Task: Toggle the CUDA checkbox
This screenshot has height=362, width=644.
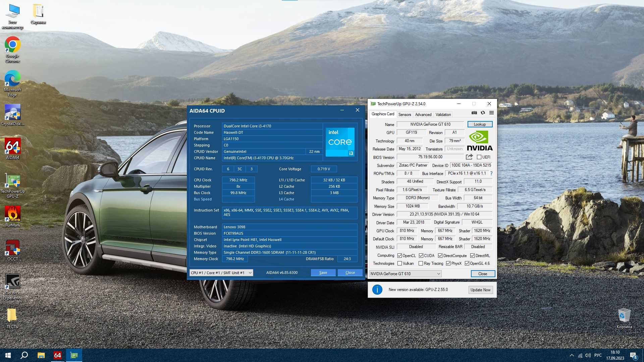Action: [x=421, y=256]
